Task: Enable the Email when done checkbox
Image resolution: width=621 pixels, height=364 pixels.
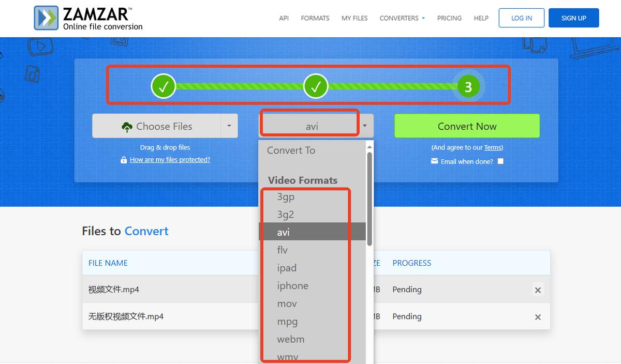Action: coord(500,161)
